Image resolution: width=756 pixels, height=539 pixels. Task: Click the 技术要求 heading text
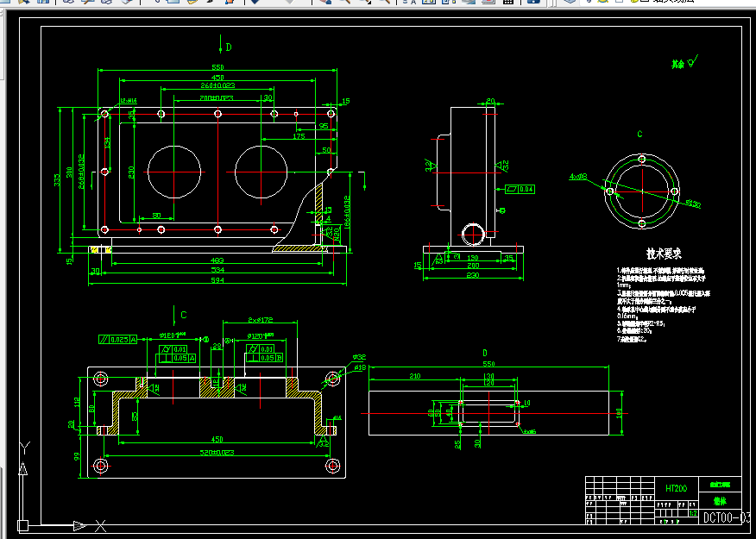pyautogui.click(x=664, y=254)
